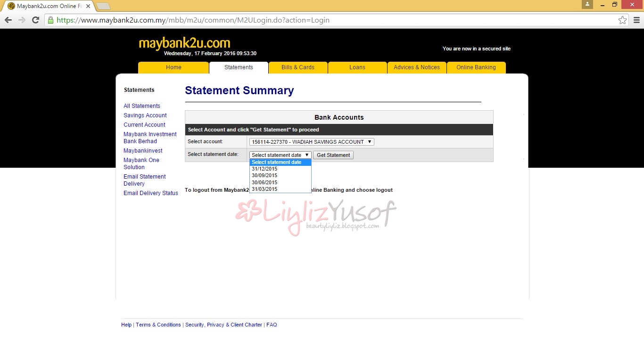Click the green padlock security icon
Screen dimensions: 644x343
click(50, 20)
